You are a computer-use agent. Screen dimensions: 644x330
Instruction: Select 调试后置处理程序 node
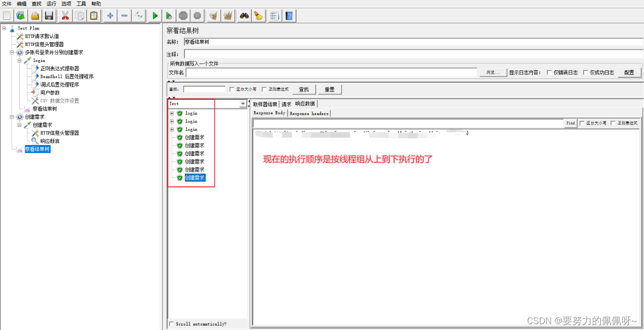59,85
